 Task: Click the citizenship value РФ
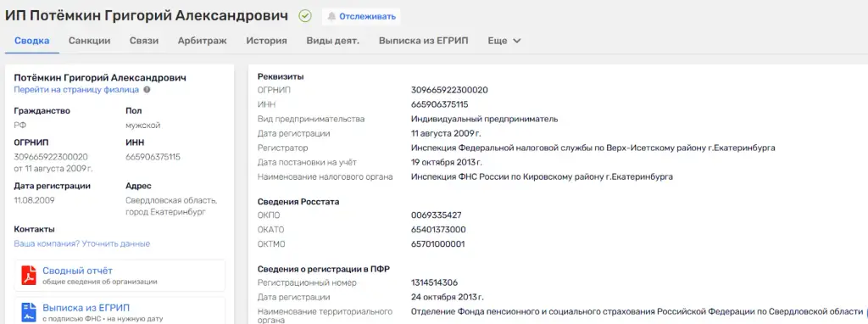[x=20, y=126]
